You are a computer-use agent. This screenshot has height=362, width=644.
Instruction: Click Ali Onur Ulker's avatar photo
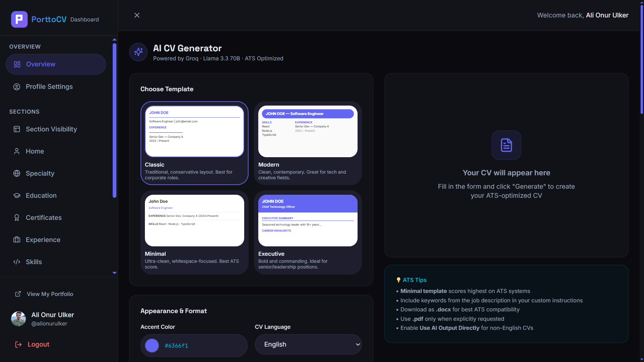(x=18, y=319)
